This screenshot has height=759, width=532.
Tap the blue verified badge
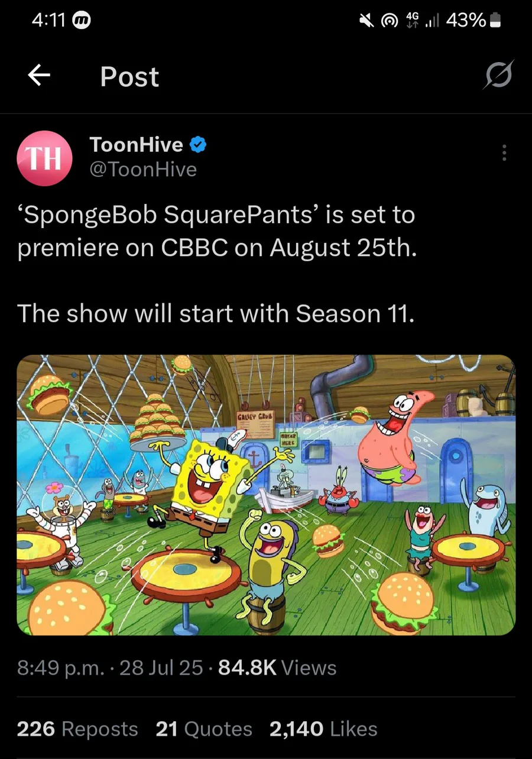coord(197,143)
